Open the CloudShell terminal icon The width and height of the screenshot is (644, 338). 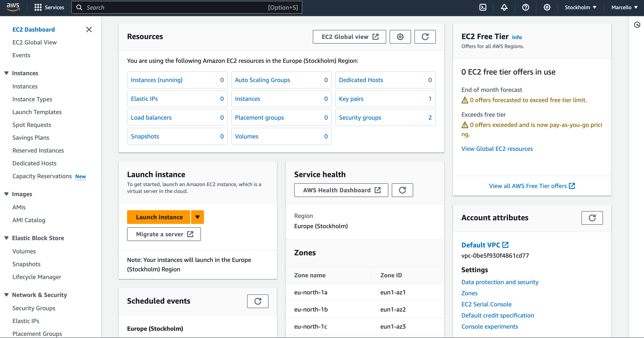click(483, 7)
